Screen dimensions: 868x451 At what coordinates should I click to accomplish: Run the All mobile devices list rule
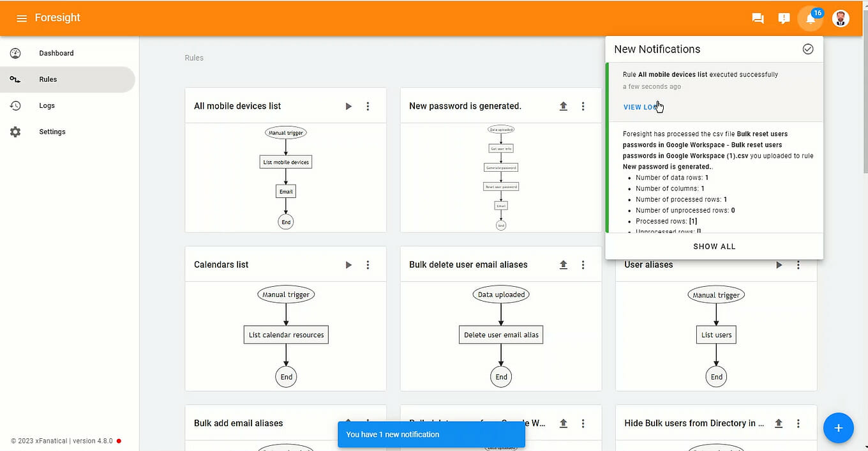(x=348, y=106)
